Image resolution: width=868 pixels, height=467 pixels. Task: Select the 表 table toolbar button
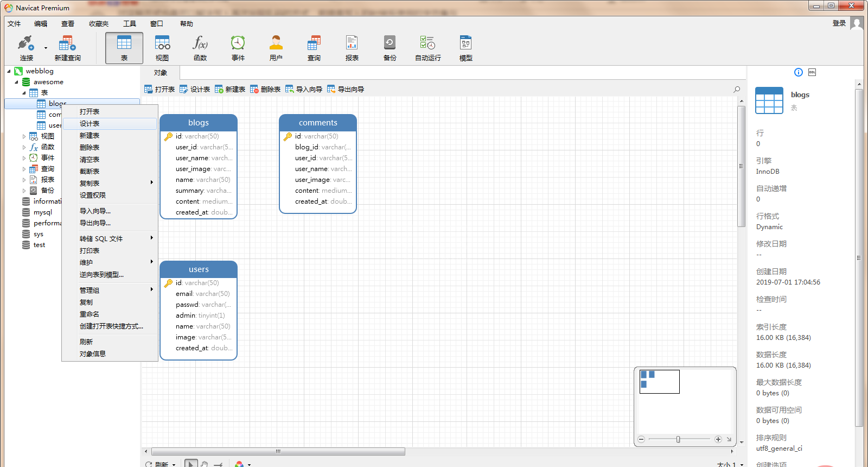coord(124,48)
